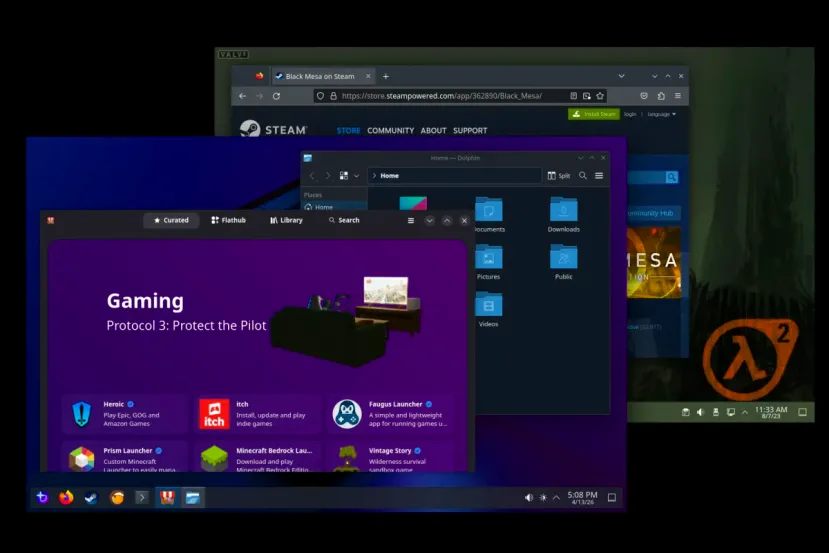Click the 5:08 PM clock
829x553 pixels.
pyautogui.click(x=583, y=497)
